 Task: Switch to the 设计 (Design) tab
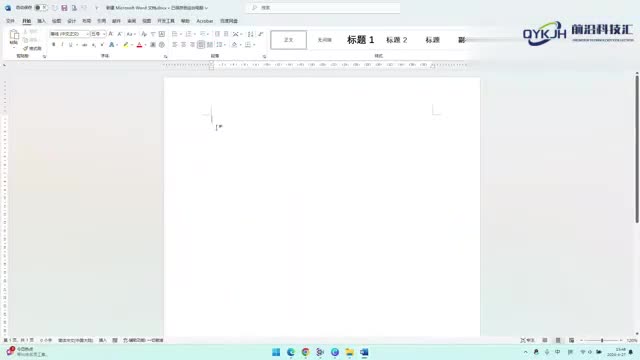(71, 21)
